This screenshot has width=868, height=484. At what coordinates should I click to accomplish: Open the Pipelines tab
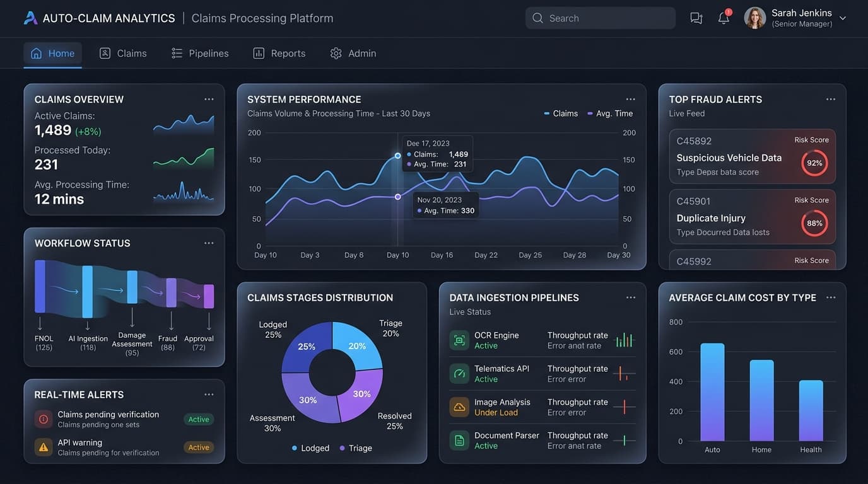(200, 54)
